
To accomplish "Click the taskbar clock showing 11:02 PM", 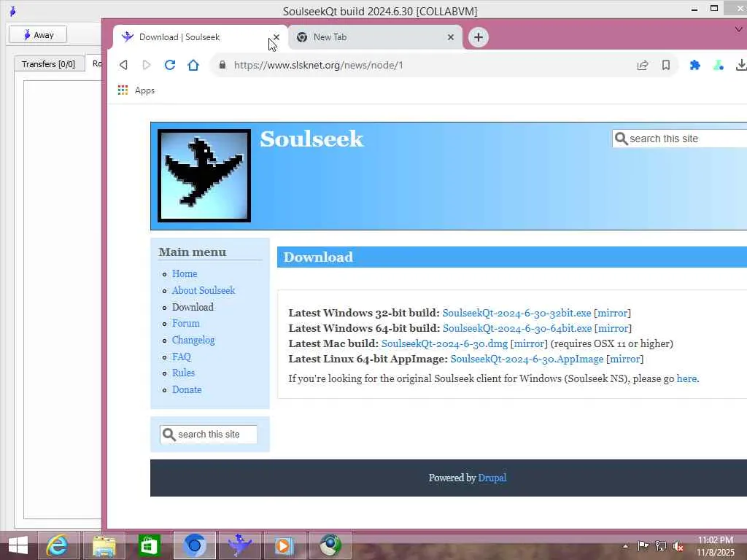I will tap(716, 545).
